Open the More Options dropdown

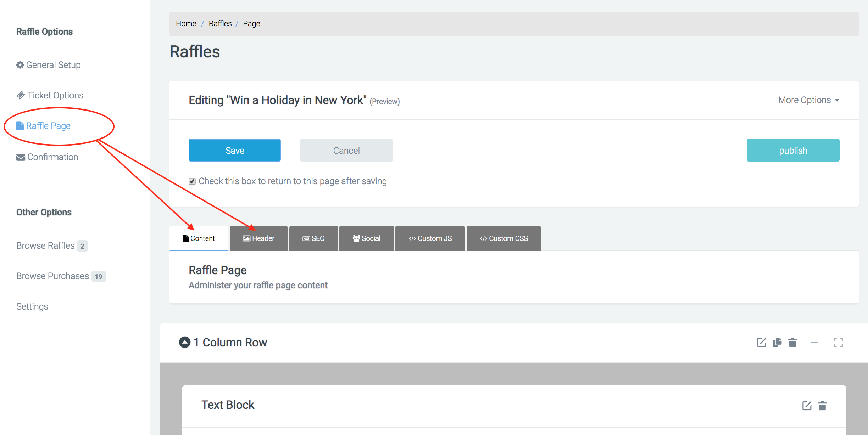(808, 100)
